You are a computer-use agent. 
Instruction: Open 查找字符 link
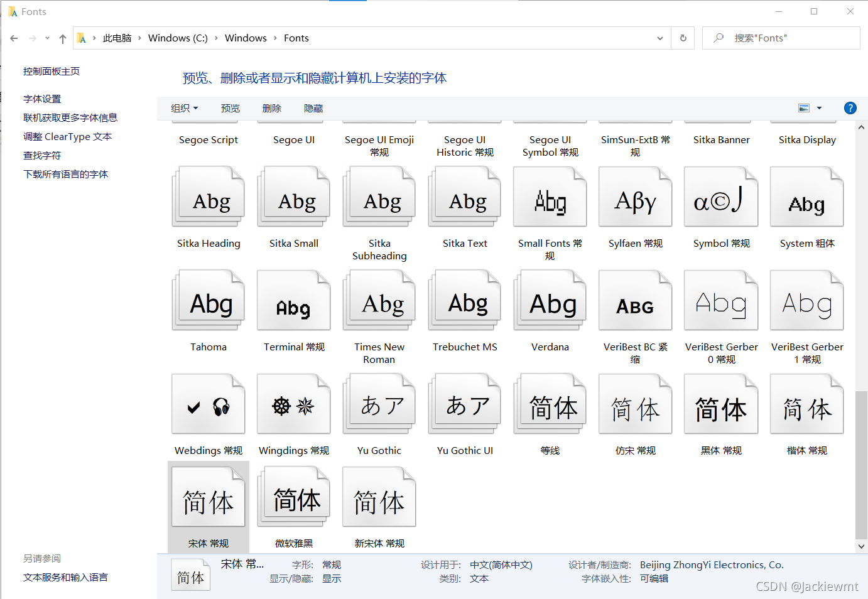pos(42,156)
